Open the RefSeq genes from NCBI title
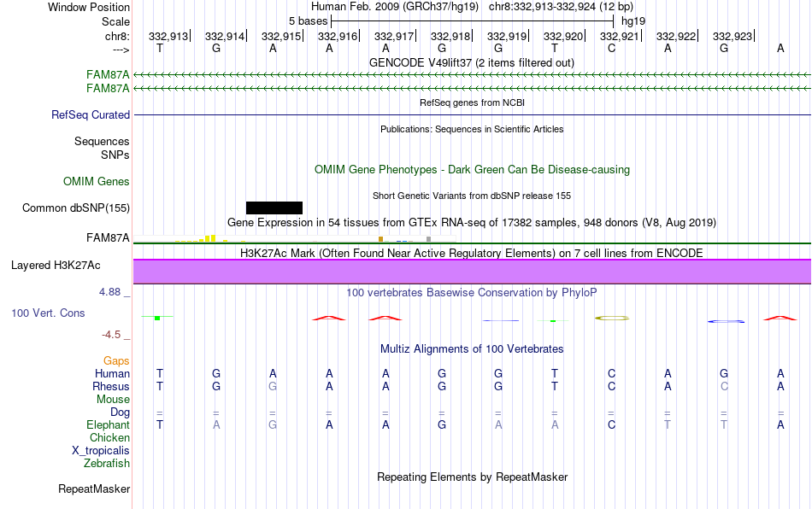The image size is (812, 509). tap(472, 102)
